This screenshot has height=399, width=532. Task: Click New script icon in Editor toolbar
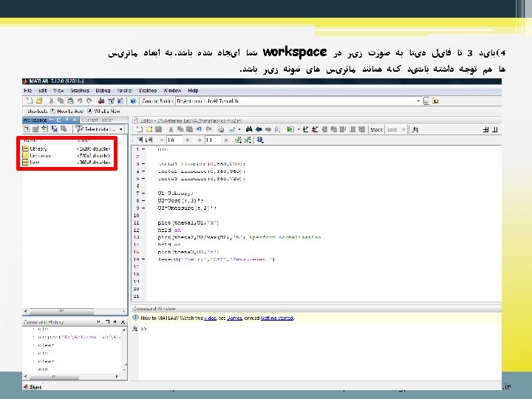point(139,129)
